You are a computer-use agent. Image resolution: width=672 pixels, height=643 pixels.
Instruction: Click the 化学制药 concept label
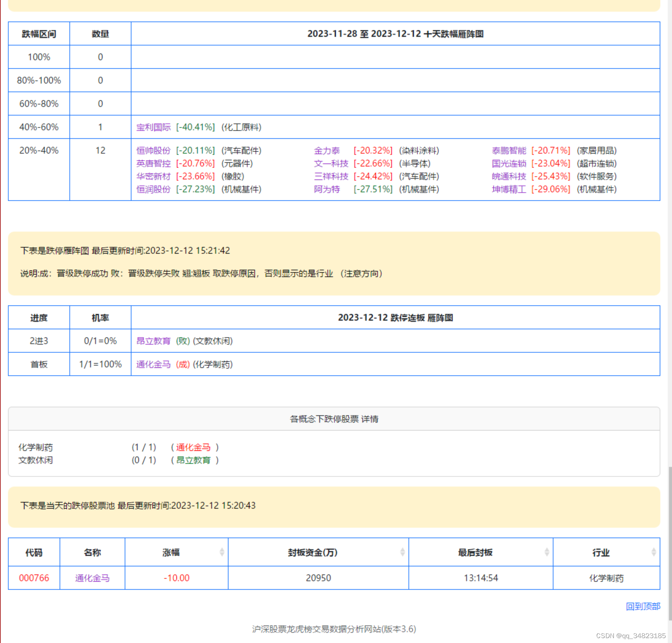pos(36,447)
